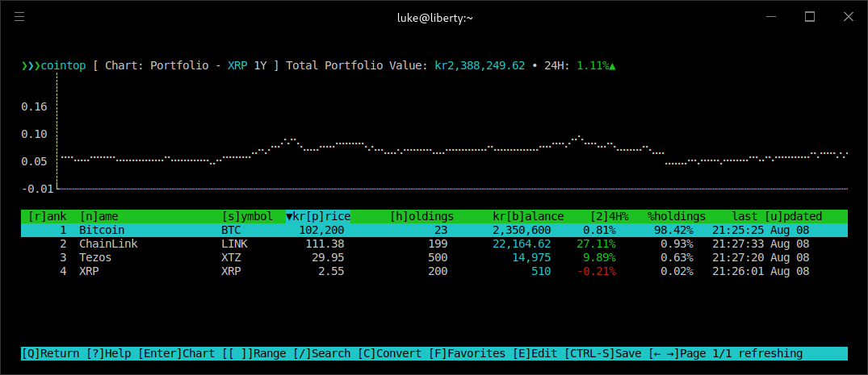Click the 24H change 27.11%

click(x=596, y=244)
